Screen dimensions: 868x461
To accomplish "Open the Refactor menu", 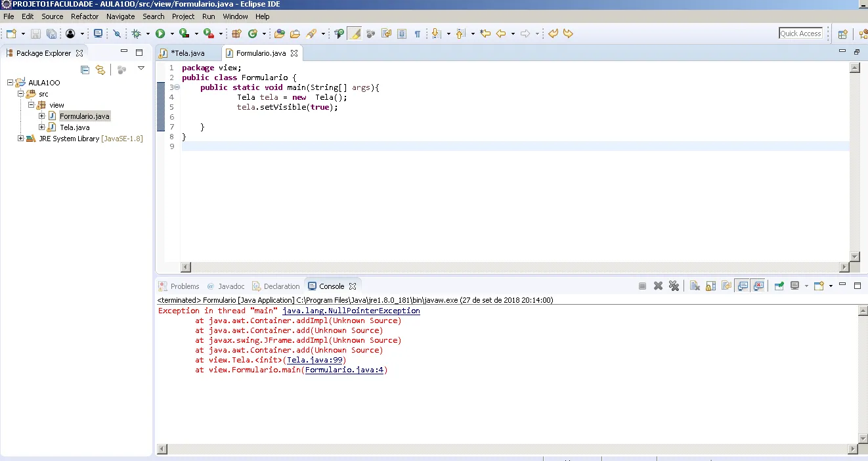I will tap(85, 16).
